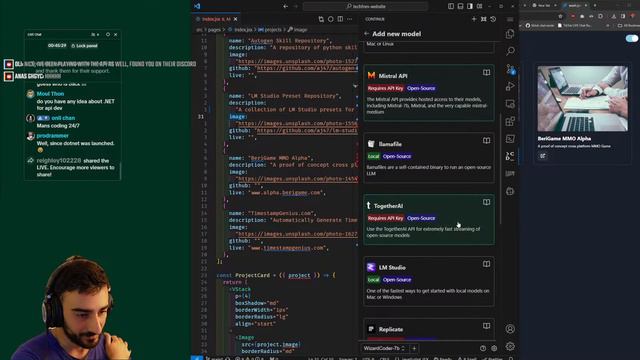
Task: Open Mistral API documentation book icon
Action: click(x=486, y=72)
